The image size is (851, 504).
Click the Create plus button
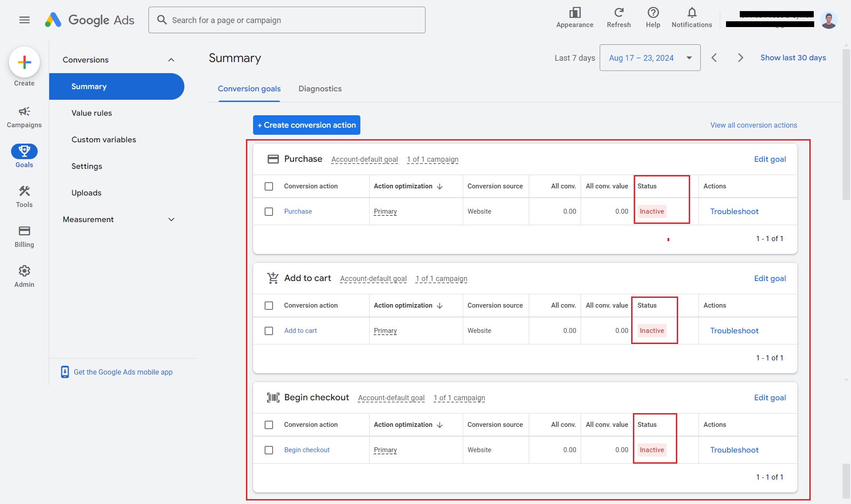24,62
